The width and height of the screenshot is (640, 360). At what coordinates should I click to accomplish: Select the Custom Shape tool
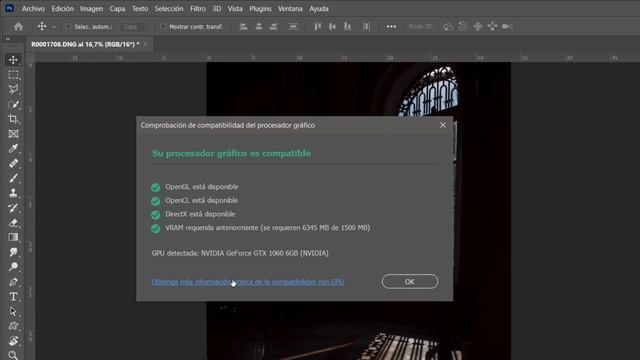pos(13,326)
